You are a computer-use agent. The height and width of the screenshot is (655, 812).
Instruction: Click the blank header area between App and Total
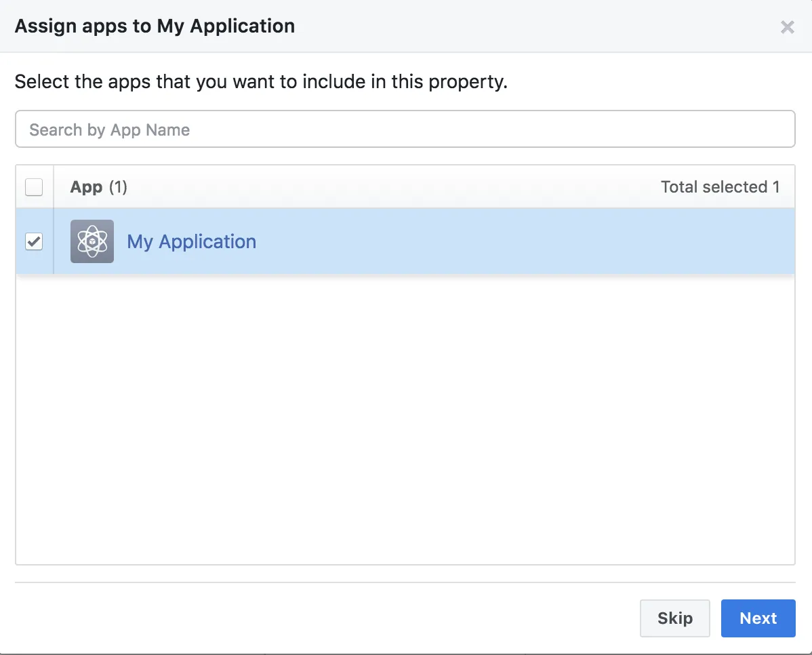(x=393, y=187)
